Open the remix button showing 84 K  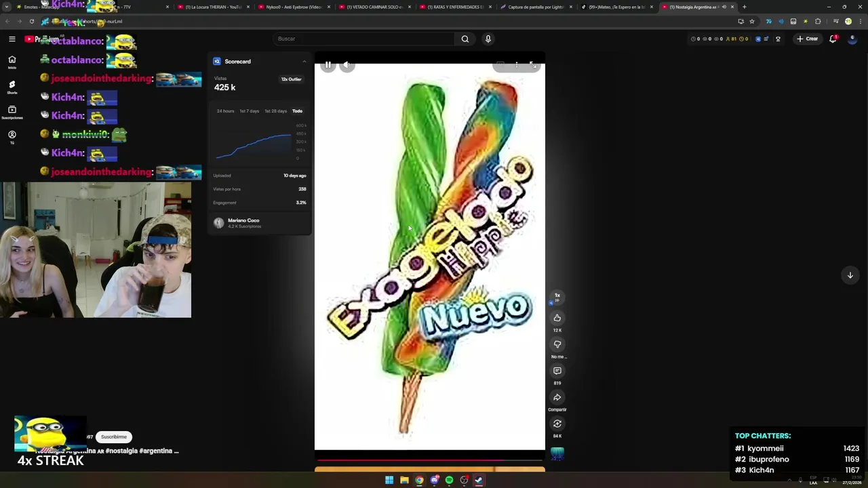557,424
